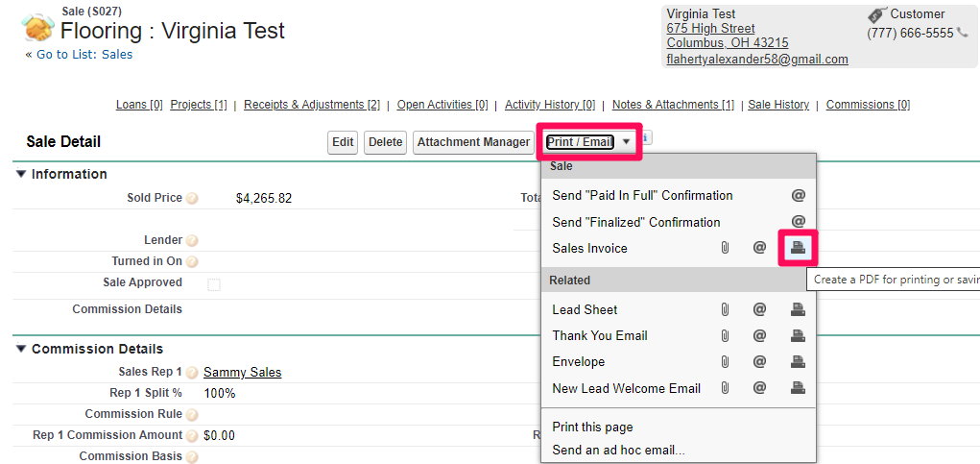Collapse the Information section
This screenshot has width=980, height=464.
(21, 174)
